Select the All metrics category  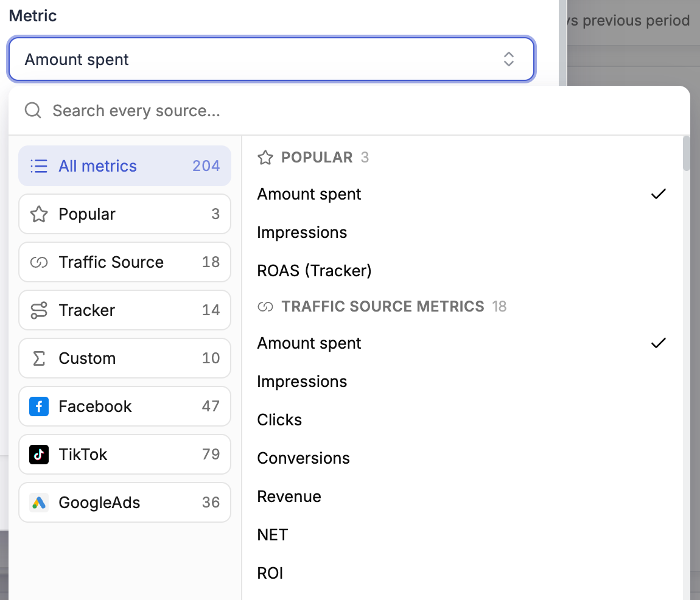tap(125, 166)
